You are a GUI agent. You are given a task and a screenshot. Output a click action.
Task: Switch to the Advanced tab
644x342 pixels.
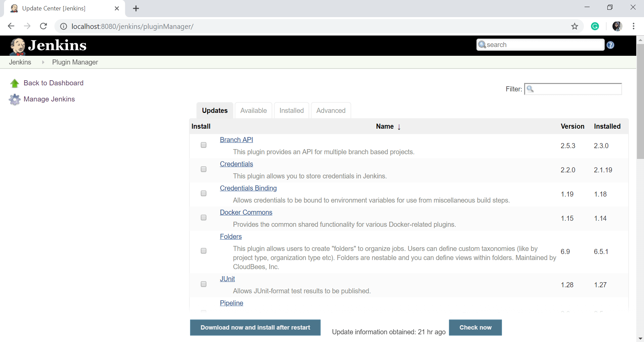[331, 111]
